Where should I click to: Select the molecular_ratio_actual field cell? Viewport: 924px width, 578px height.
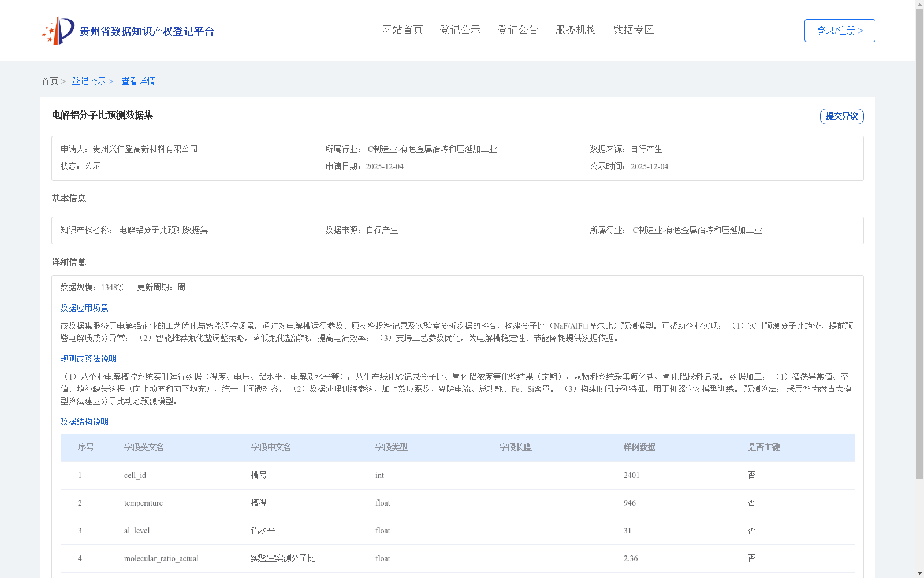pos(161,558)
